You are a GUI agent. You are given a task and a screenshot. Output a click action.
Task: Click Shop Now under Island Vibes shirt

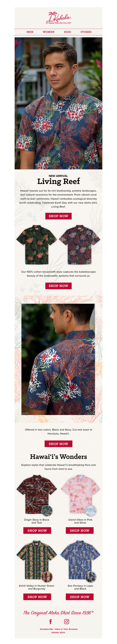click(80, 530)
